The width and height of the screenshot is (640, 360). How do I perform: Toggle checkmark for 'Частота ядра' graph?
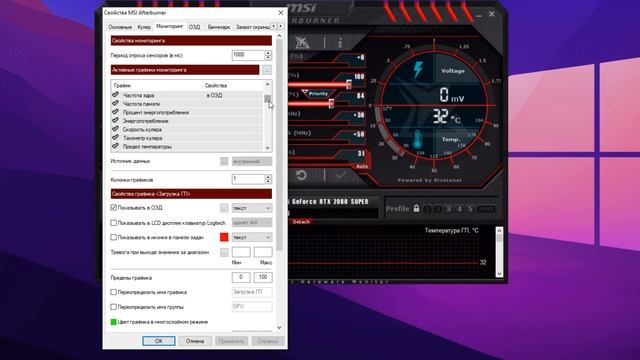click(x=115, y=95)
